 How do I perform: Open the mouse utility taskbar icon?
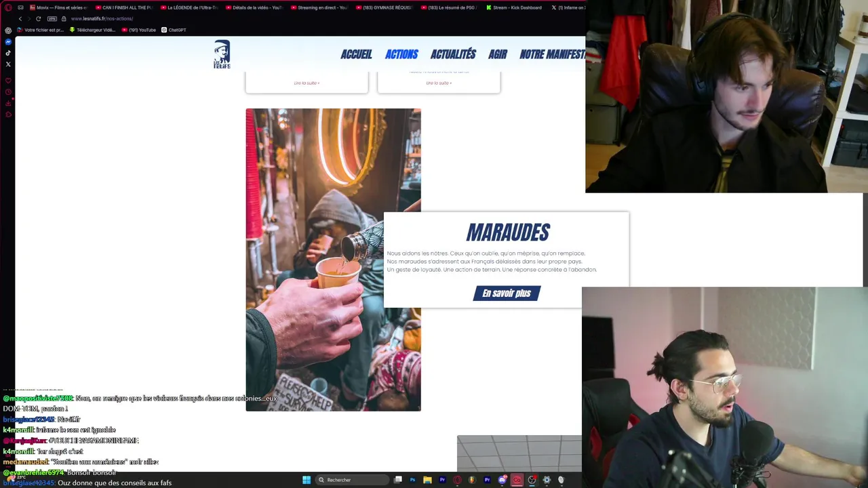point(561,480)
